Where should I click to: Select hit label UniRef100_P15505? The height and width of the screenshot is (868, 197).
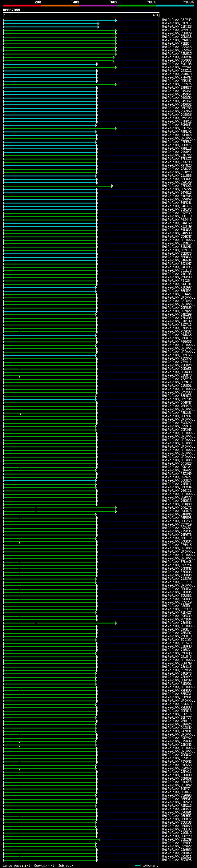click(x=177, y=358)
